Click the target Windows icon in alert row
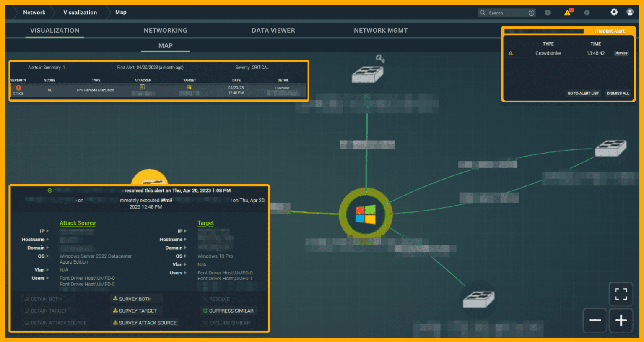The width and height of the screenshot is (644, 342). [189, 87]
